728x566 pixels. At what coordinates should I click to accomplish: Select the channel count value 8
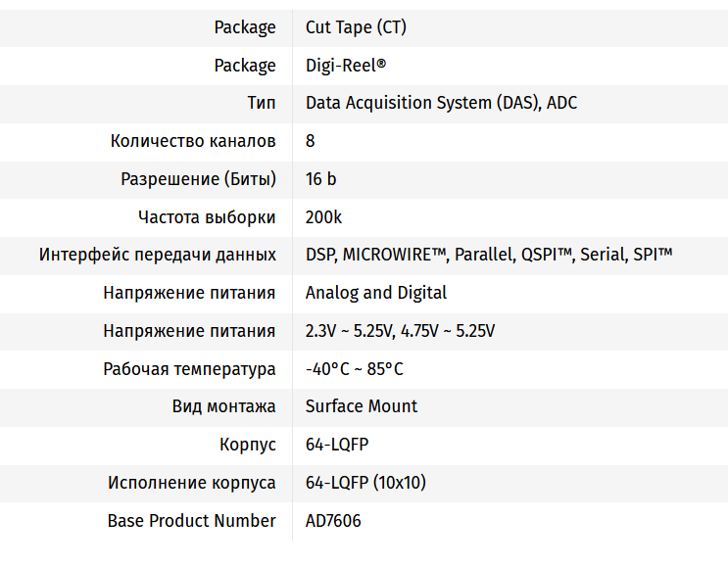(x=311, y=141)
